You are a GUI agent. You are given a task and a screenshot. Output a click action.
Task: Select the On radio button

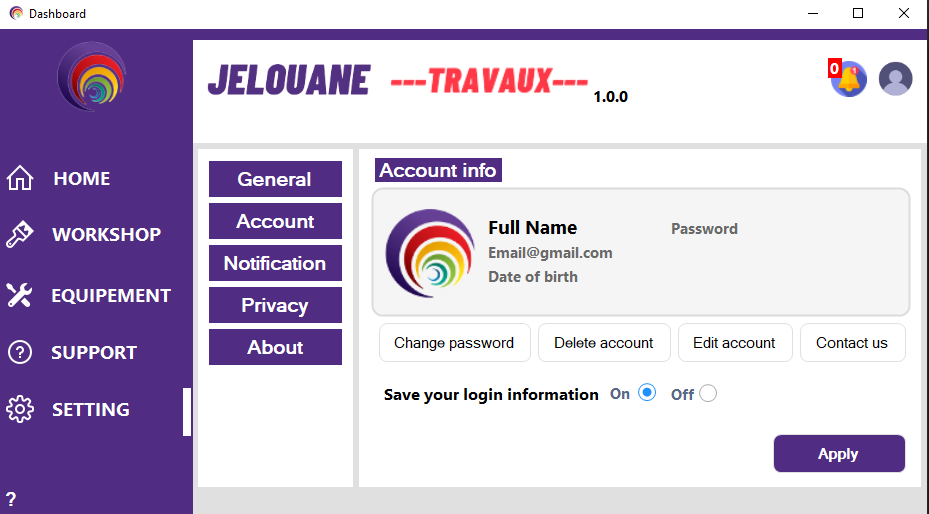point(647,393)
